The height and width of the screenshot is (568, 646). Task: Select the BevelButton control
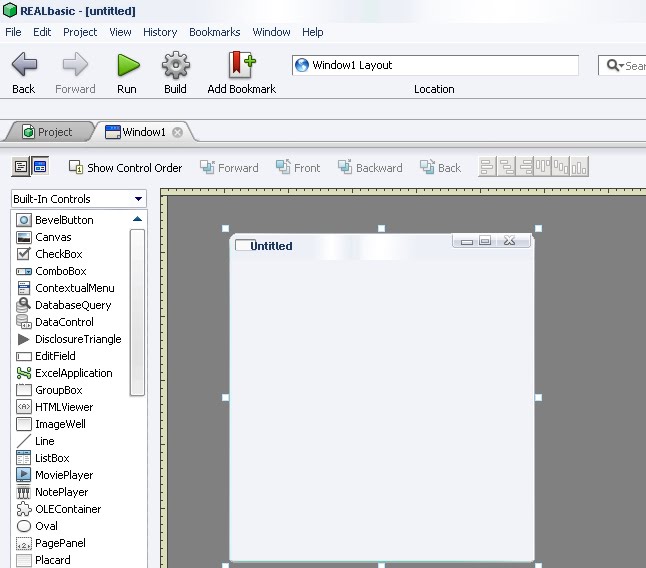tap(55, 220)
